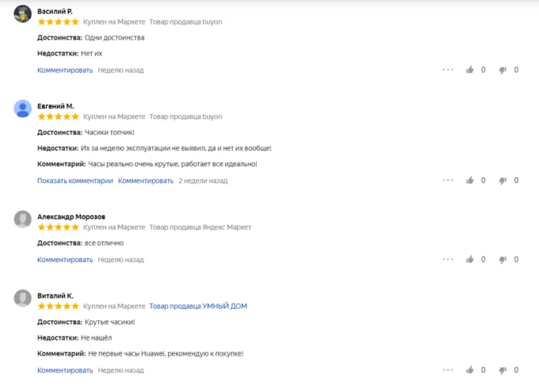Like Александр Морозов's review
The image size is (539, 392).
tap(470, 259)
